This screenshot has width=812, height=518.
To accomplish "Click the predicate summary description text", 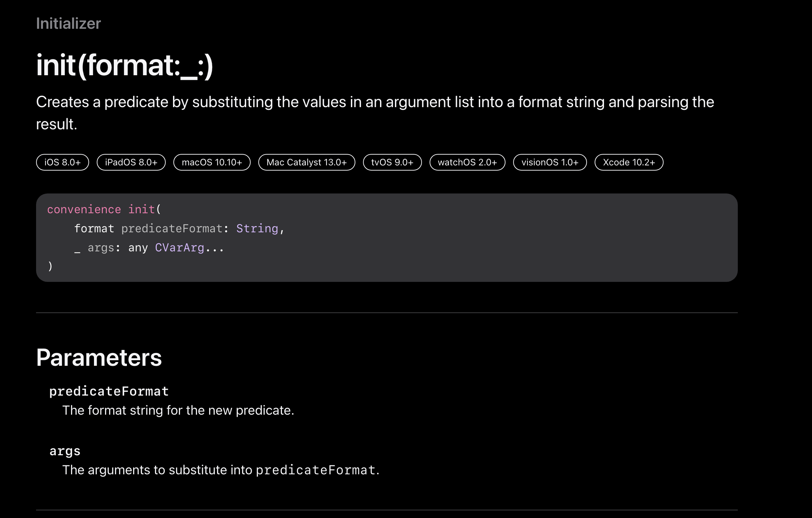I will pyautogui.click(x=375, y=113).
